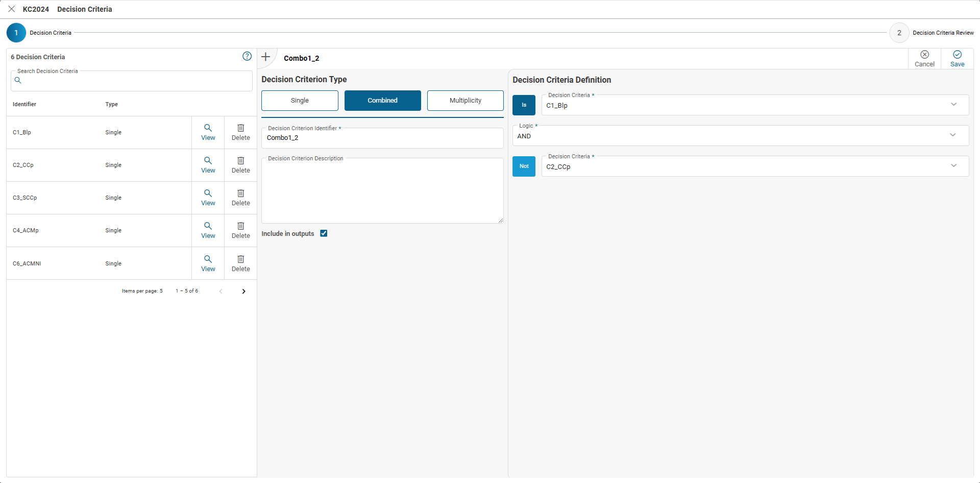Delete the C6_ACMNI criterion
This screenshot has width=980, height=483.
[x=241, y=263]
